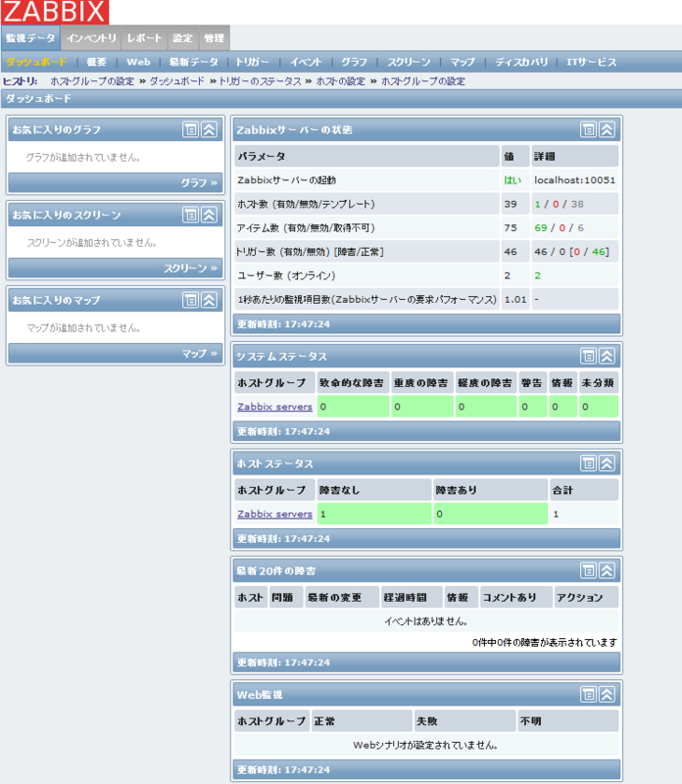Go to ホストの設定 history link
The image size is (682, 784).
340,81
